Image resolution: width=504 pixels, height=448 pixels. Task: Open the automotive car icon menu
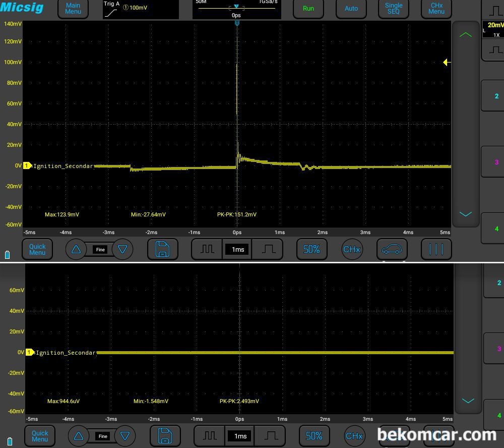coord(392,249)
